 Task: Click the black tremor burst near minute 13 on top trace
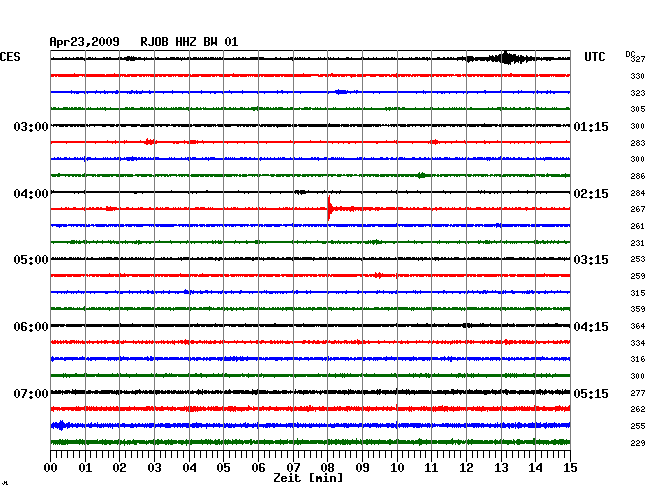(x=507, y=58)
